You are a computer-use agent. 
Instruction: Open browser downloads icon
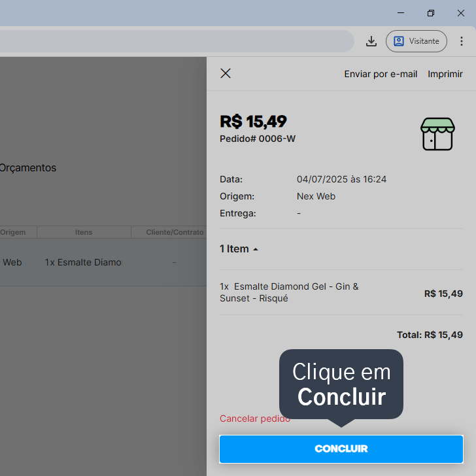371,41
